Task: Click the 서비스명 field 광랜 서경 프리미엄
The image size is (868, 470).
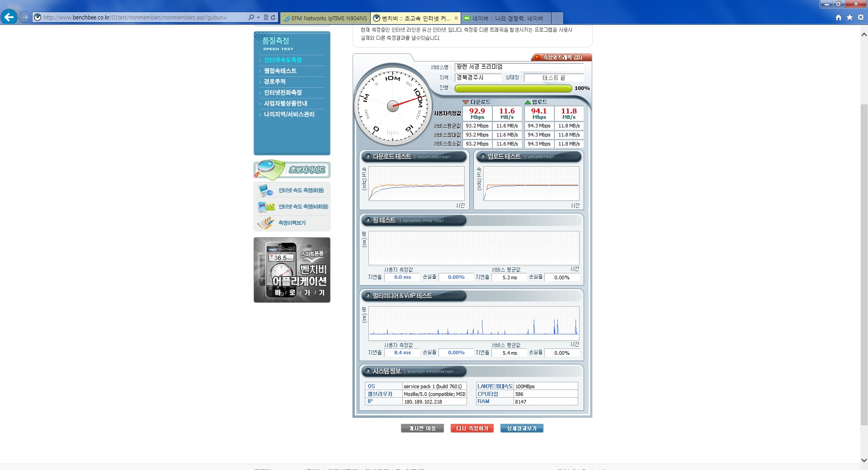Action: pos(519,67)
